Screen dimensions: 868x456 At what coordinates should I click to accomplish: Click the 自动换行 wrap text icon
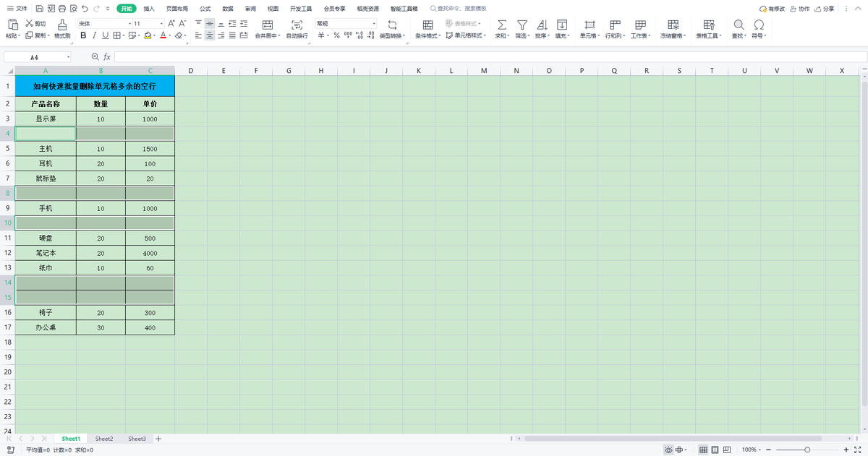tap(297, 25)
